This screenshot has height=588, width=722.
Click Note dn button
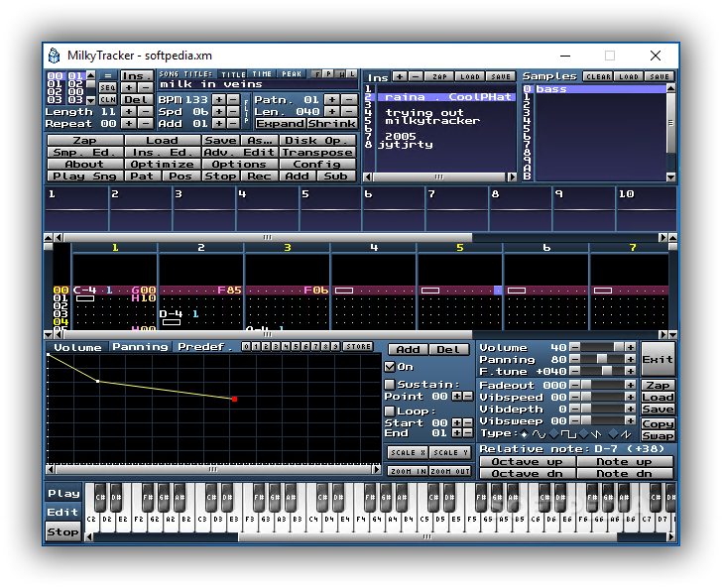[x=625, y=474]
